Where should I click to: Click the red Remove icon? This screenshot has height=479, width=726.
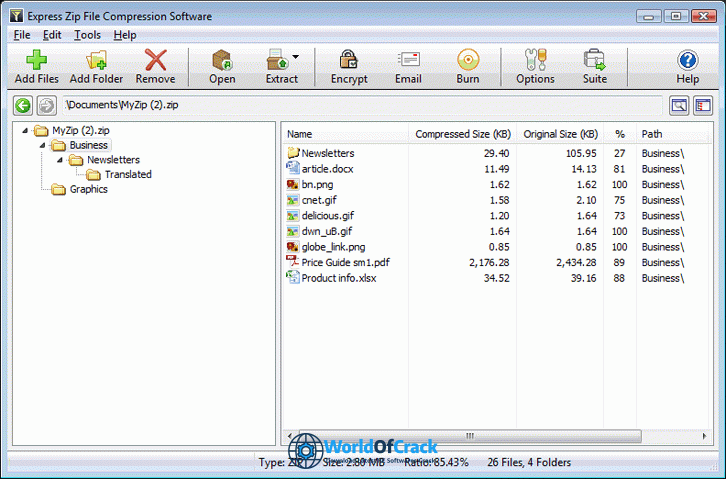click(x=156, y=60)
